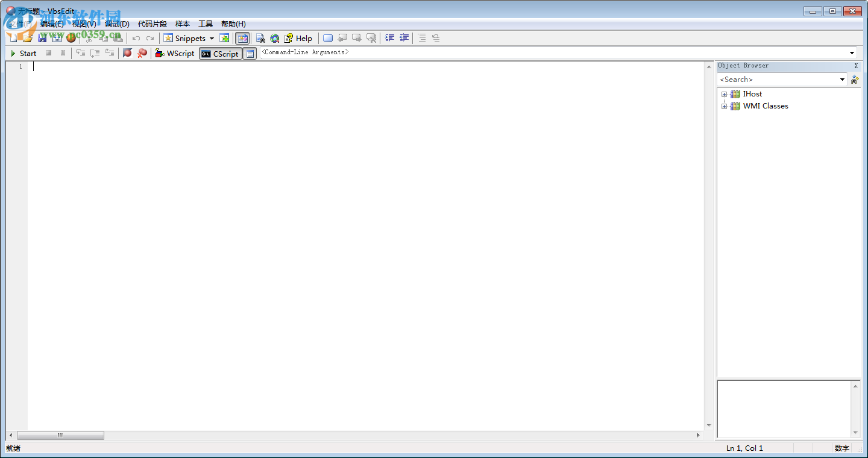Toggle the Object Browser toolbar button
This screenshot has width=868, height=458.
pos(242,38)
